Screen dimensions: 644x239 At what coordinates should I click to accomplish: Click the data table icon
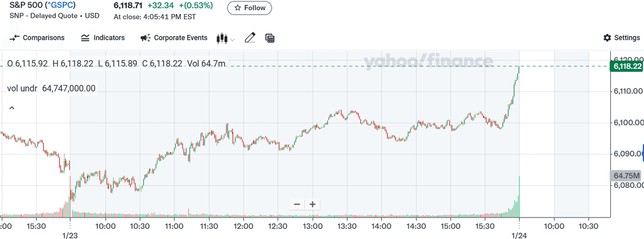[x=270, y=38]
